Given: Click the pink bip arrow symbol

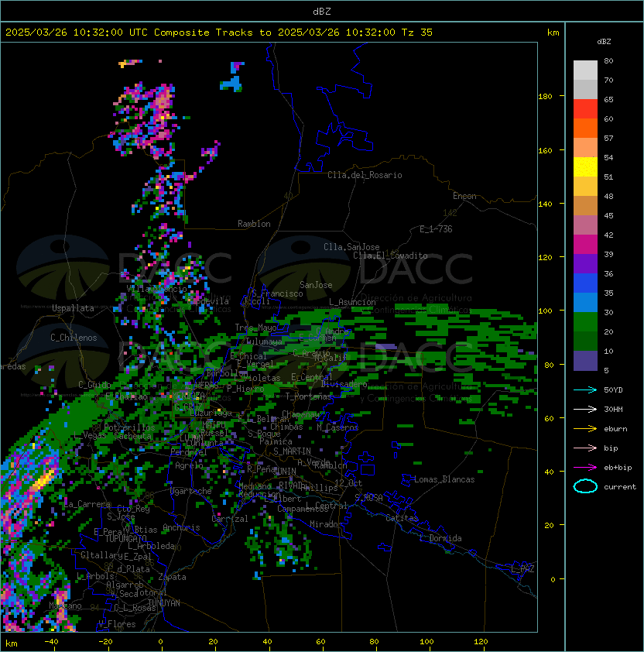Looking at the screenshot, I should (585, 448).
